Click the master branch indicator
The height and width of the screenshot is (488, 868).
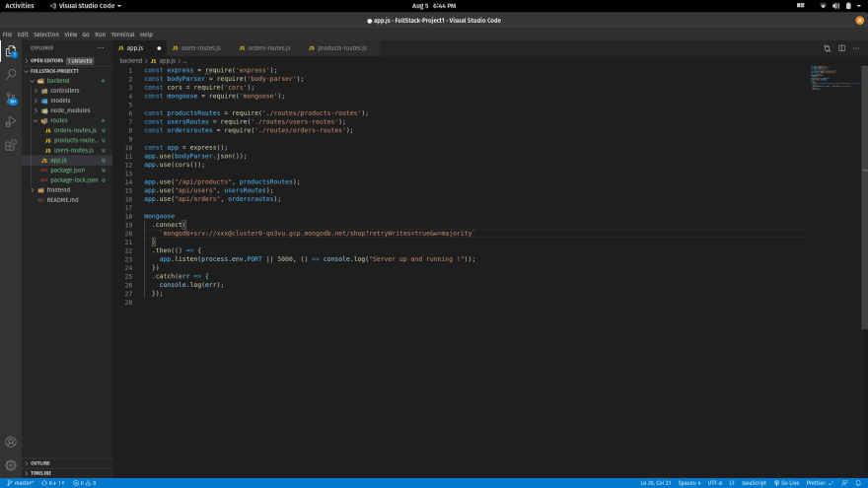tap(21, 483)
